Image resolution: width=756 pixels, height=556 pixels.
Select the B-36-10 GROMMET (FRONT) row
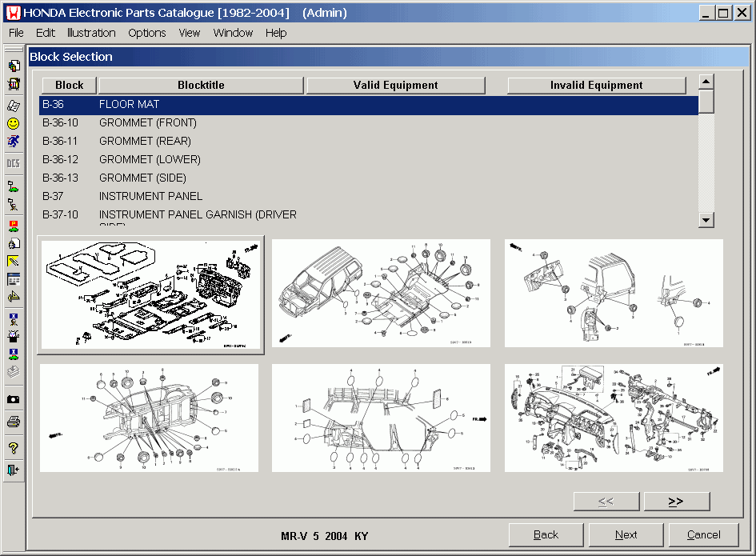point(368,123)
